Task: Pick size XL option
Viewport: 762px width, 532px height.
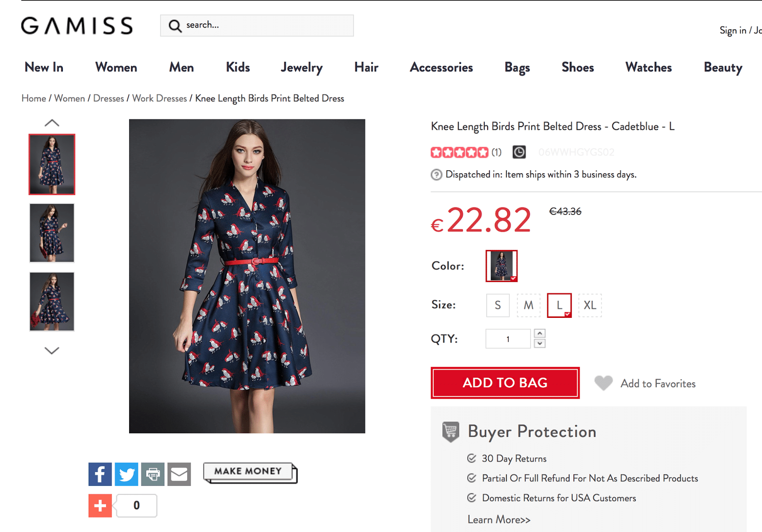Action: (590, 305)
